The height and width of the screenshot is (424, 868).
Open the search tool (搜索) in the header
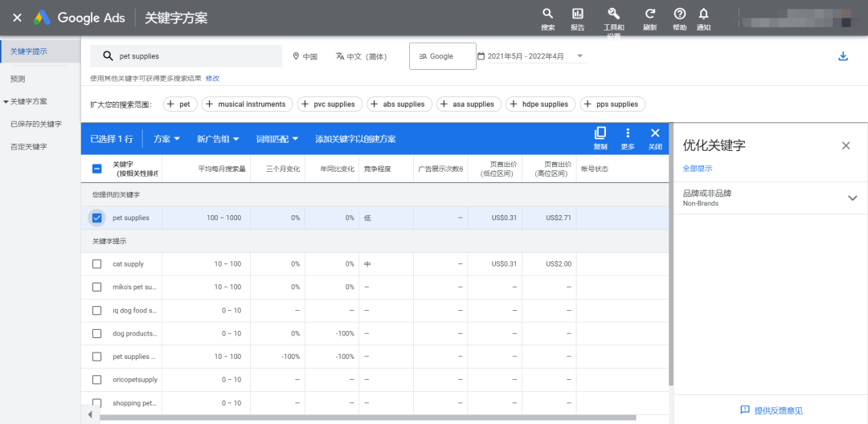[547, 18]
